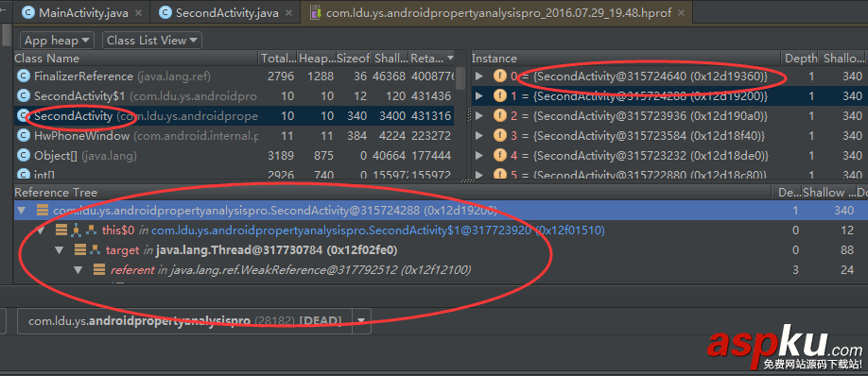
Task: Select the SecondActivity class row
Action: [x=234, y=116]
